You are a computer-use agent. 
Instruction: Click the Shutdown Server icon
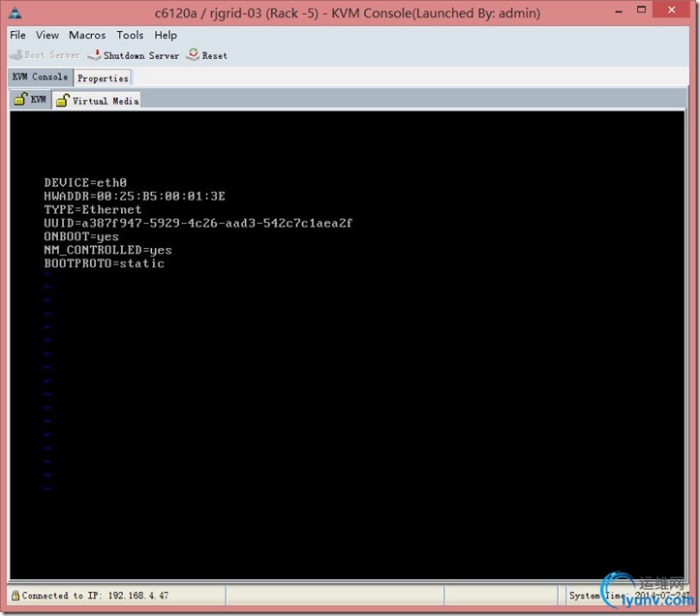tap(94, 55)
